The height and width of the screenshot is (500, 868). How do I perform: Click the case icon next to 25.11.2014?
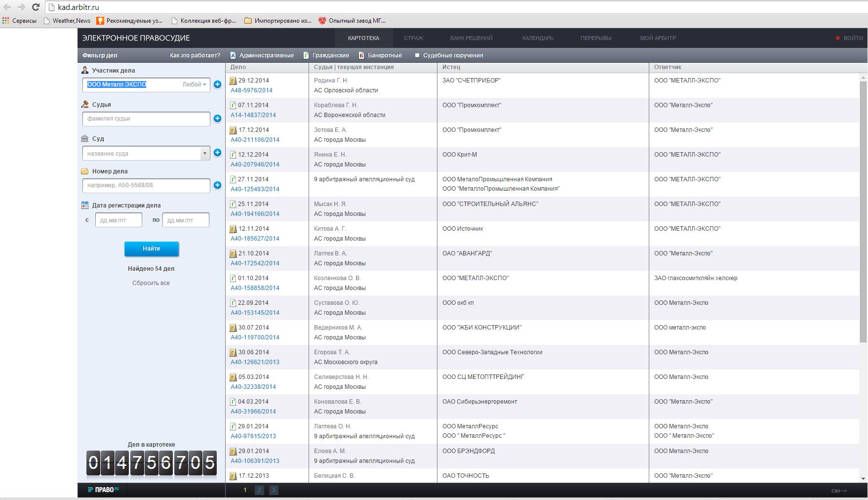pos(234,204)
